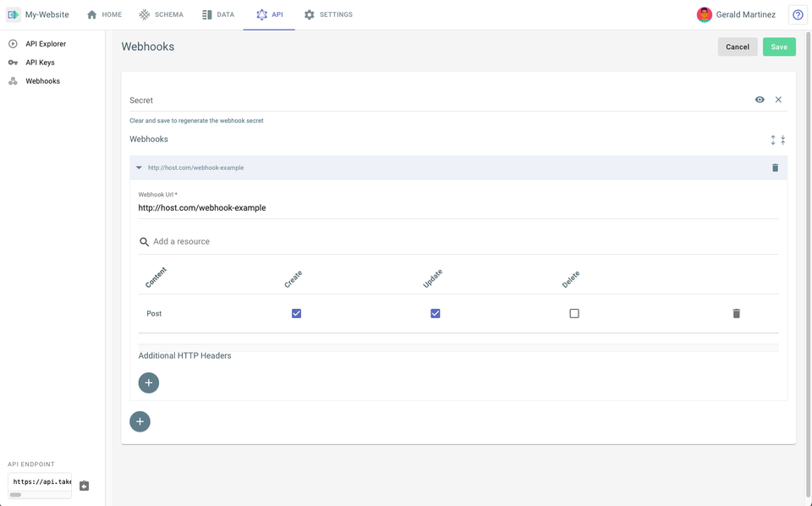Click the help question mark icon
Image resolution: width=812 pixels, height=506 pixels.
798,14
